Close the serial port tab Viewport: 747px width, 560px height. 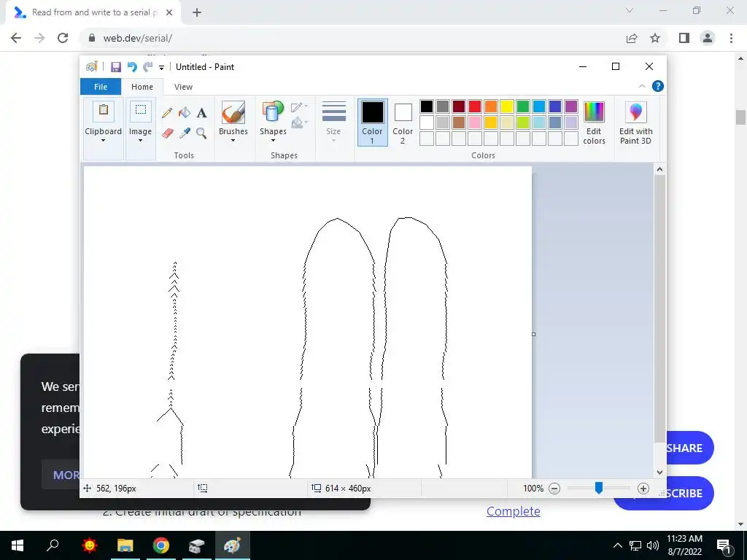169,12
